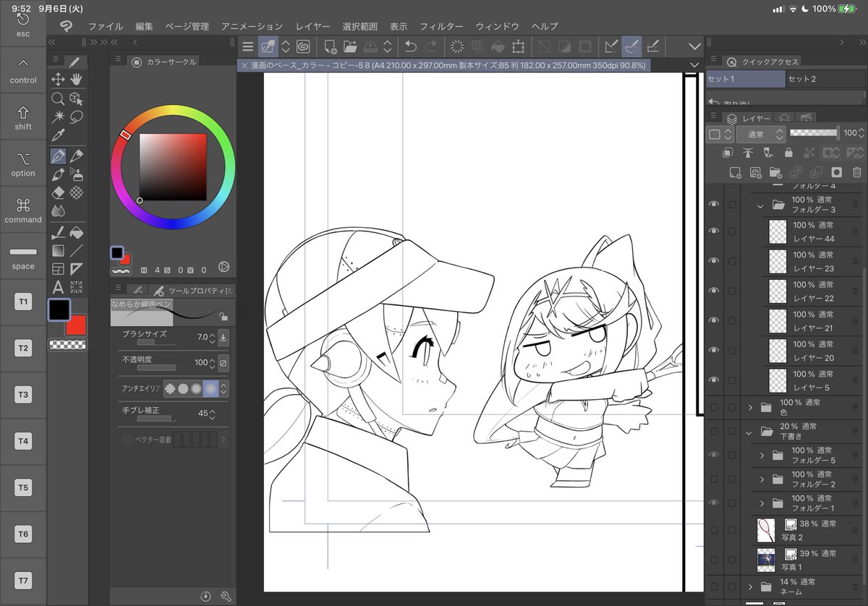Tap the command edge key
Screen dimensions: 868x606
[x=23, y=210]
